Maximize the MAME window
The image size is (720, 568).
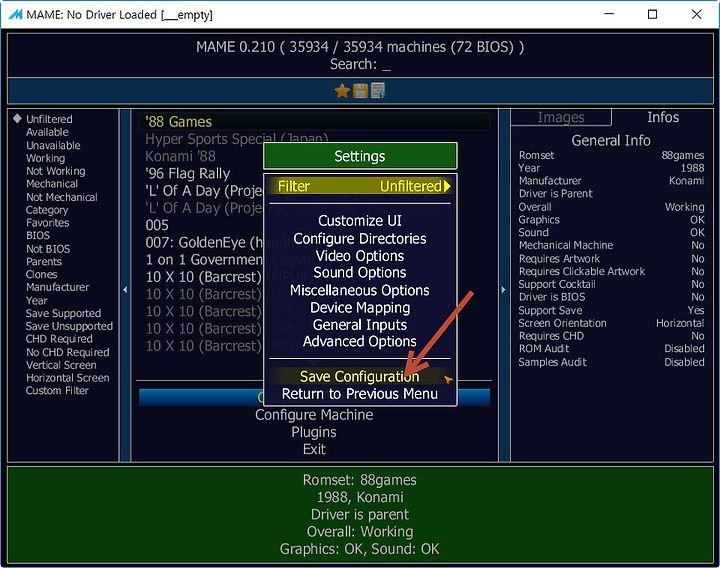point(652,15)
